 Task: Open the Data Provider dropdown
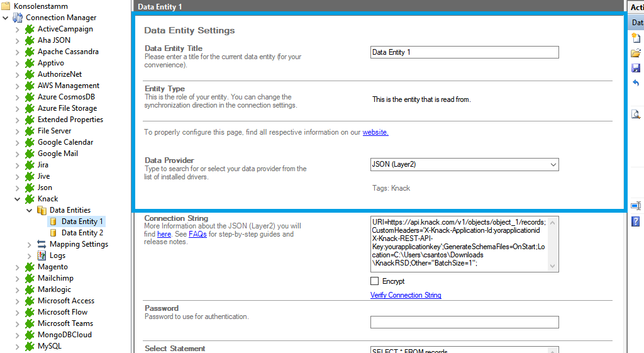pyautogui.click(x=553, y=165)
